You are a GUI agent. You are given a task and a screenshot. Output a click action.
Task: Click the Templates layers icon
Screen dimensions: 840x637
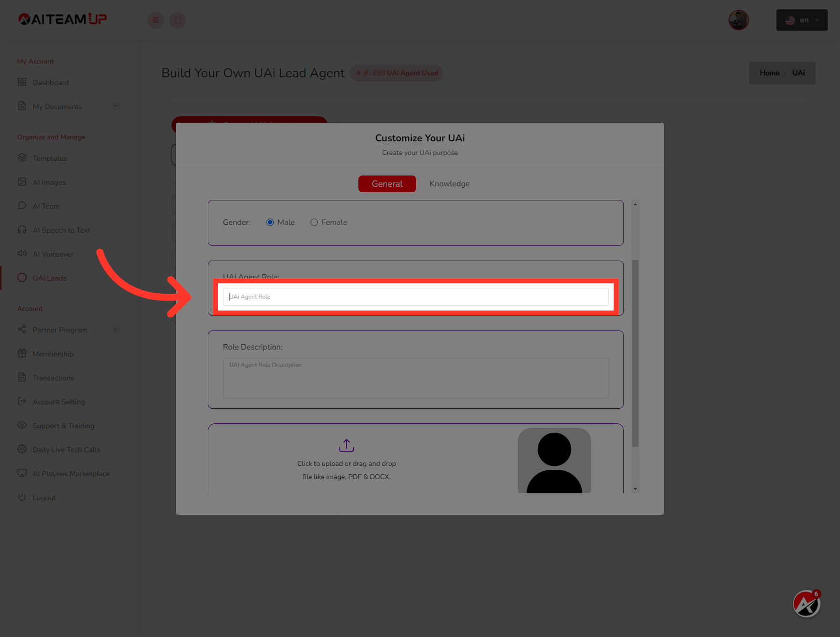point(22,158)
